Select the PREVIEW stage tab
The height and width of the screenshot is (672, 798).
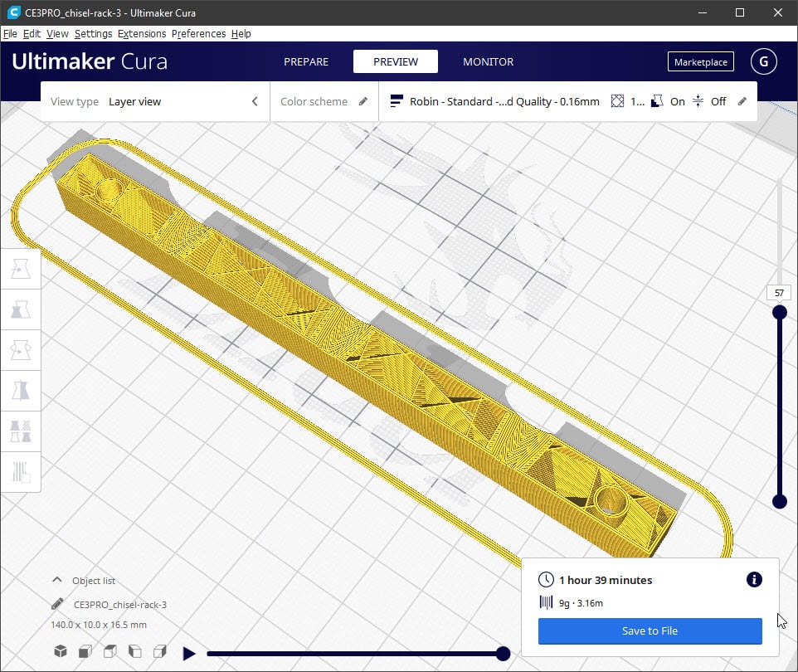click(396, 61)
